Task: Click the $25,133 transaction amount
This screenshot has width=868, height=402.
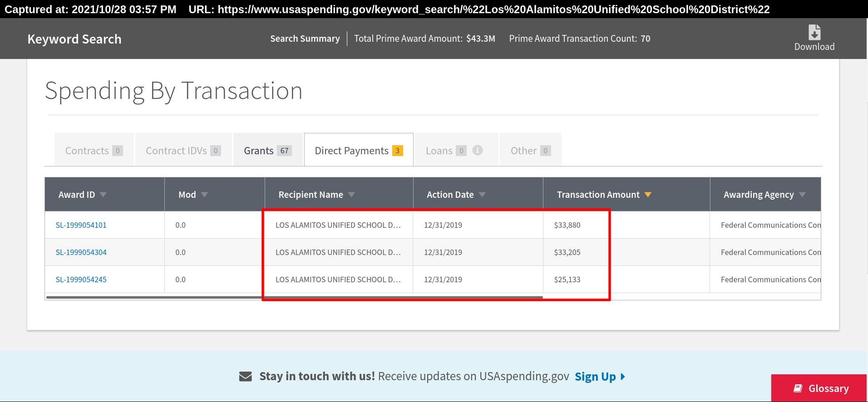Action: [x=567, y=279]
